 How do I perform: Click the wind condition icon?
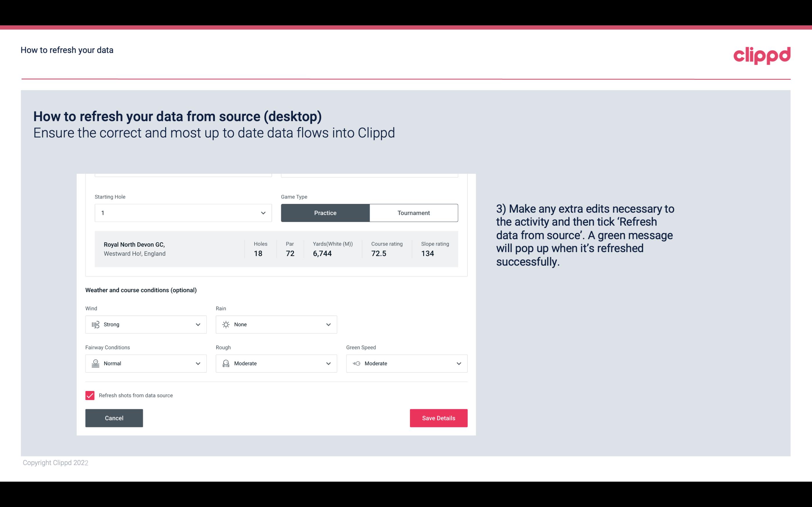[x=95, y=324]
